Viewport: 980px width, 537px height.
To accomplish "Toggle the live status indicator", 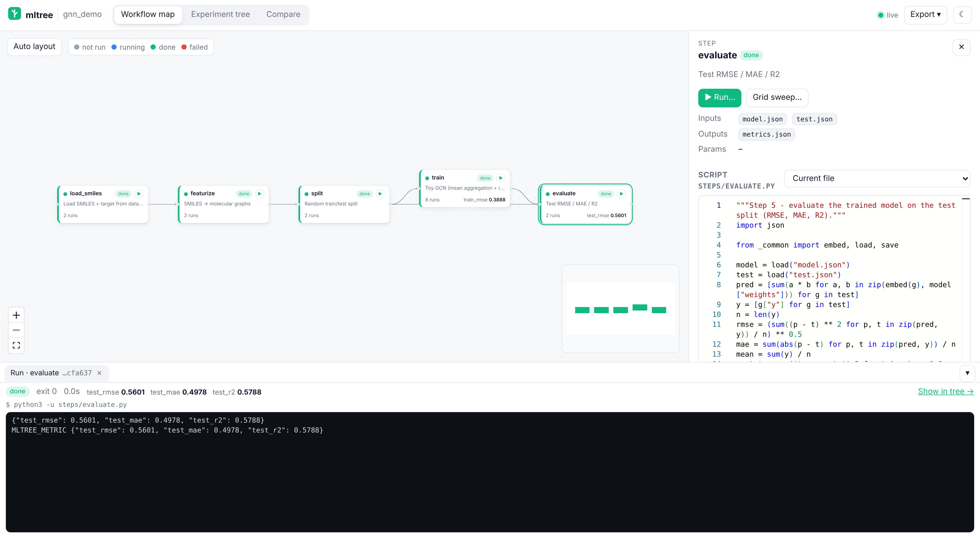I will pos(887,15).
